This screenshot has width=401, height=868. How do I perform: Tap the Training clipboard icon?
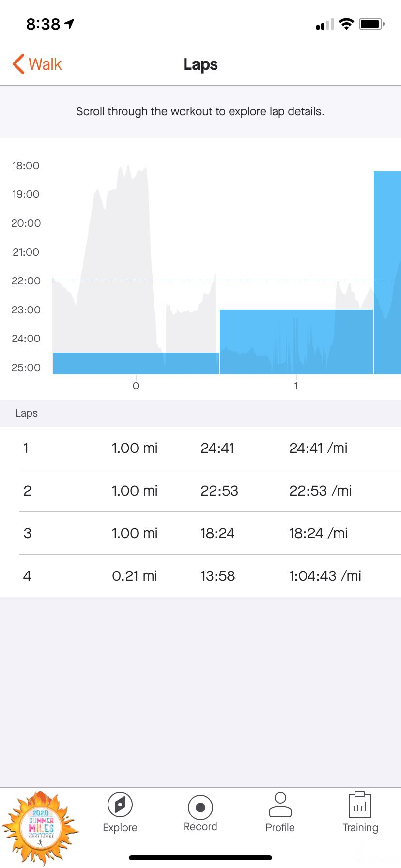[x=360, y=805]
